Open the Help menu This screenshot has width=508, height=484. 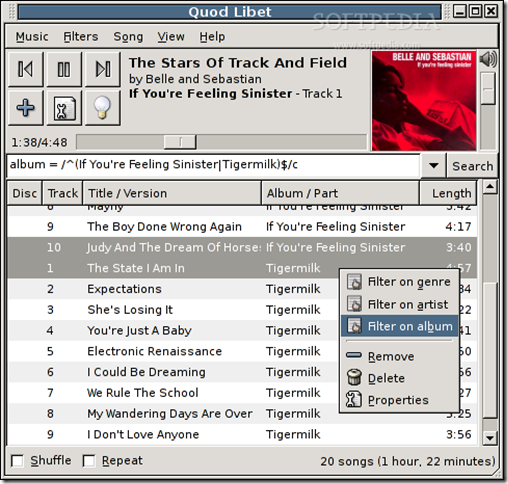212,36
